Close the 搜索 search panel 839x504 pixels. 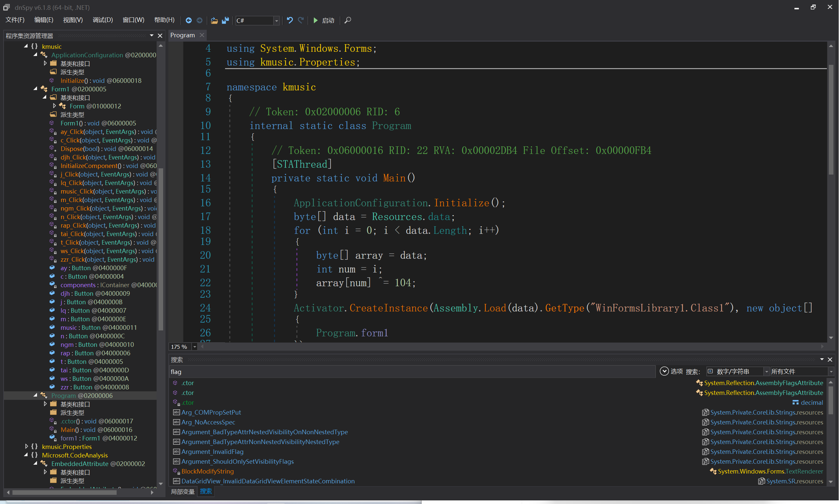(830, 359)
